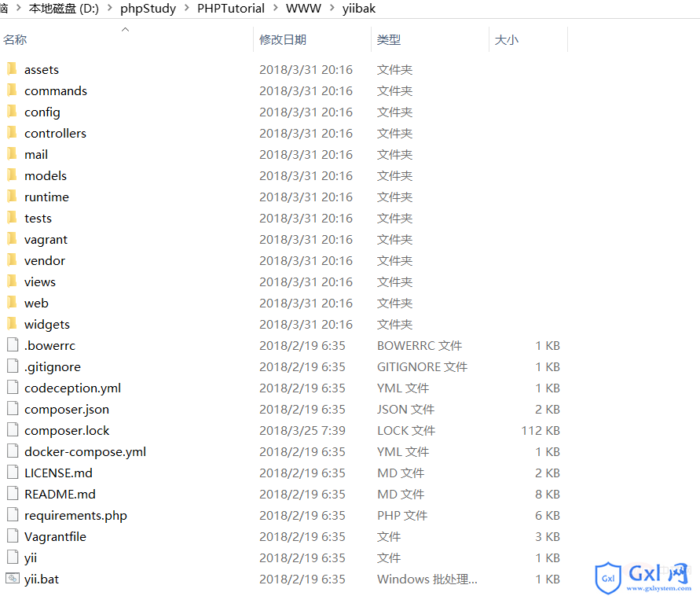Viewport: 700px width, 596px height.
Task: Select the runtime folder name
Action: click(46, 197)
